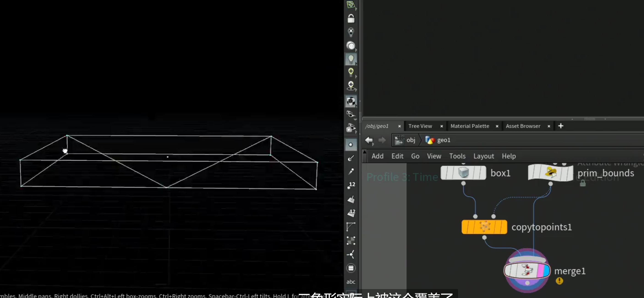Open the Layout menu
The width and height of the screenshot is (644, 298).
pyautogui.click(x=483, y=156)
